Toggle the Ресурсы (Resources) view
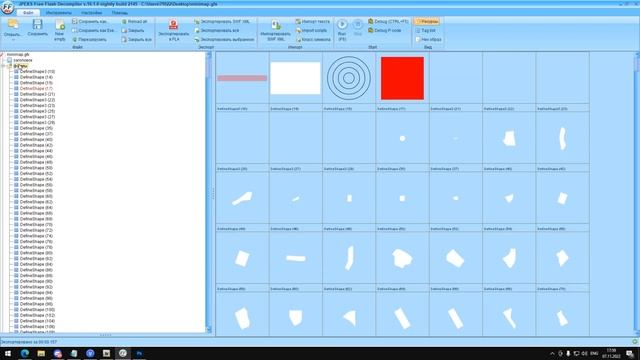The width and height of the screenshot is (640, 360). (x=427, y=21)
